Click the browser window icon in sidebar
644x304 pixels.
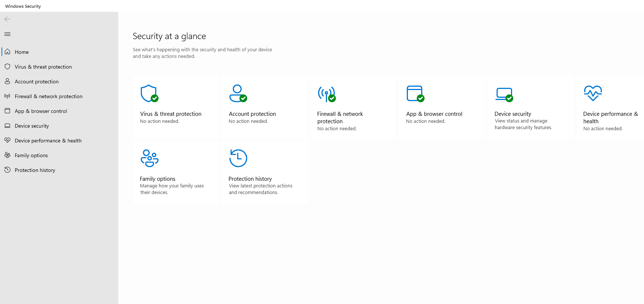point(7,111)
